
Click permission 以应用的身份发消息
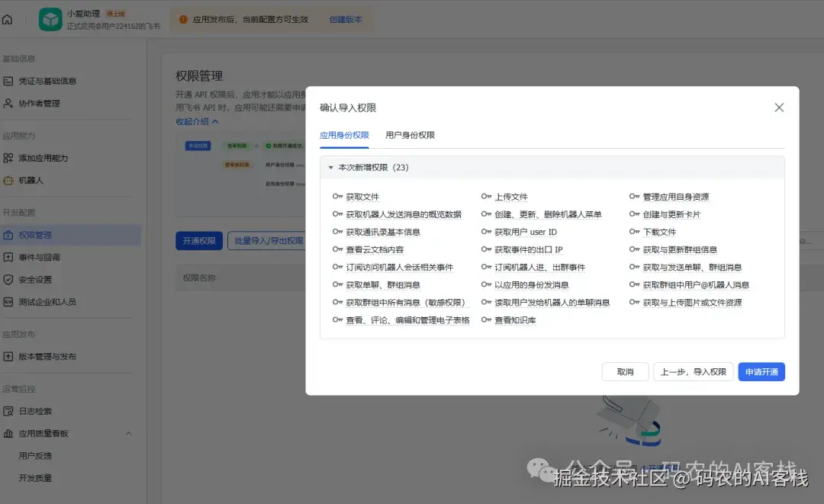[x=531, y=285]
